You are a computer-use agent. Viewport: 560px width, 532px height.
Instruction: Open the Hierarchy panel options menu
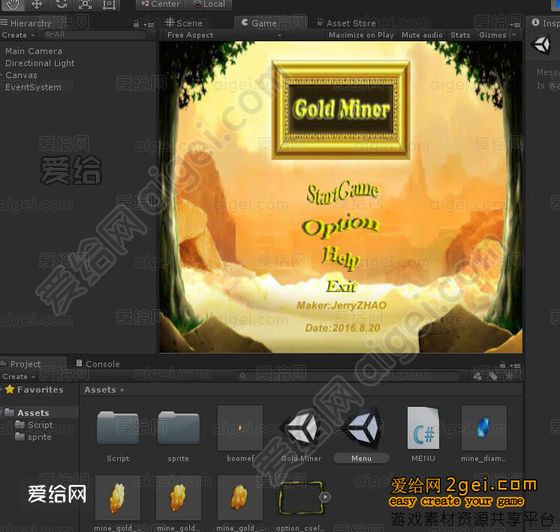tap(149, 25)
